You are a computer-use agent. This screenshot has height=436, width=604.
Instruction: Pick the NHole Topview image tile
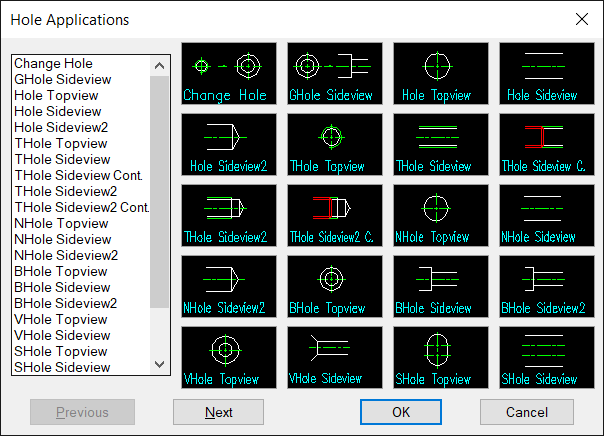(x=441, y=215)
